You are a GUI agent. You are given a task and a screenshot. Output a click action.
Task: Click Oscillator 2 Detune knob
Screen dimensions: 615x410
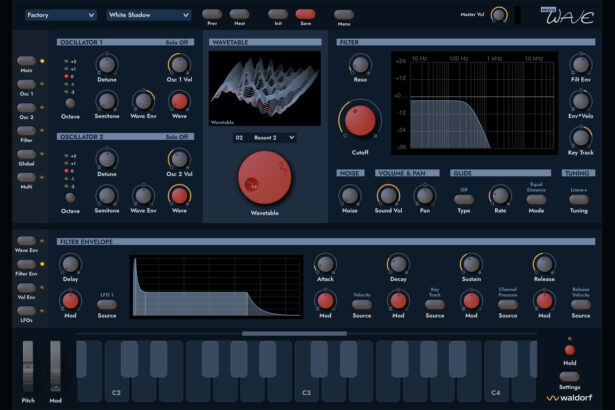coord(107,159)
